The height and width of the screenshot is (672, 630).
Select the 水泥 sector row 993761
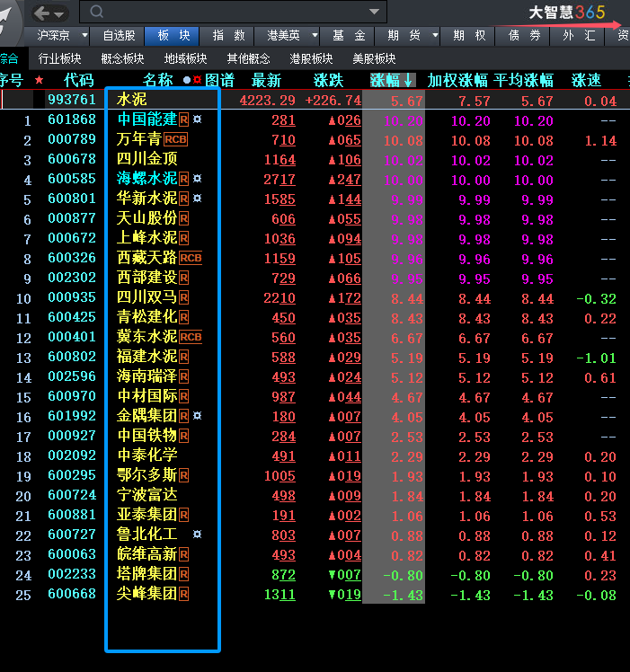pos(315,100)
